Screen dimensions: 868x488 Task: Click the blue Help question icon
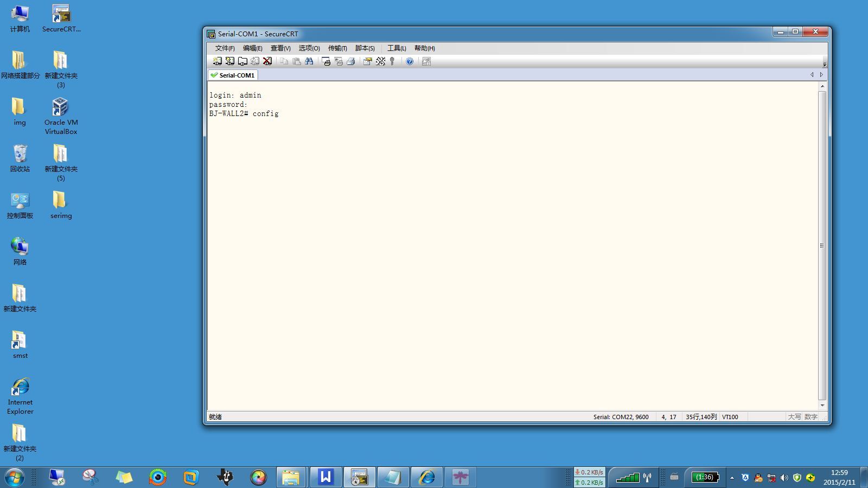click(410, 61)
